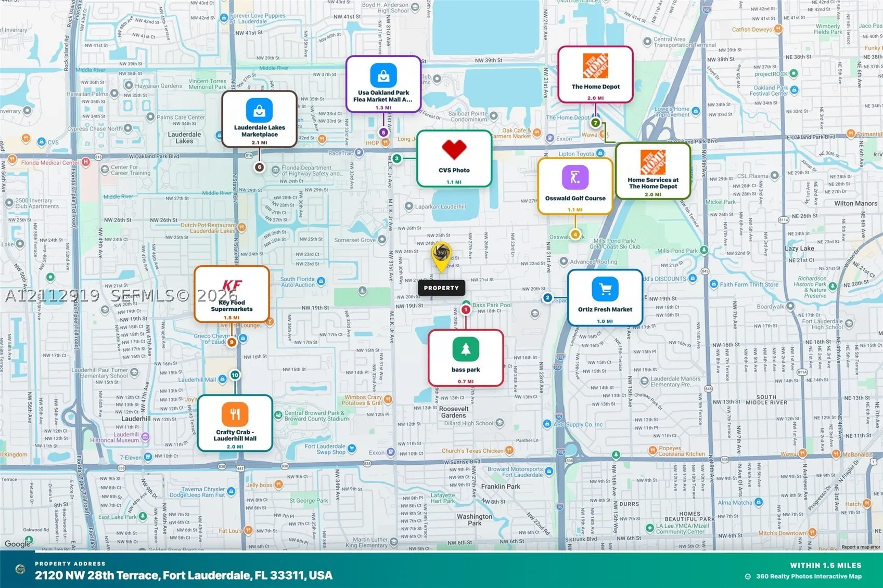Click The Home Depot logo card
This screenshot has height=588, width=883.
[x=595, y=75]
